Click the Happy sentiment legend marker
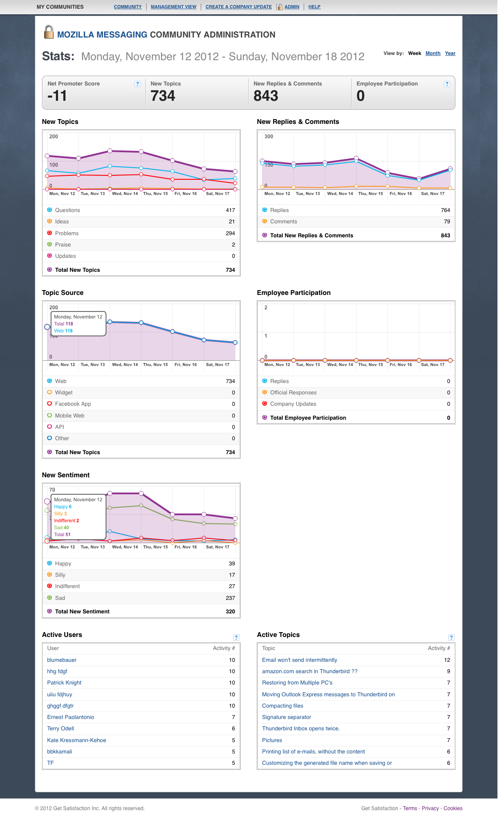The height and width of the screenshot is (818, 504). (x=49, y=563)
